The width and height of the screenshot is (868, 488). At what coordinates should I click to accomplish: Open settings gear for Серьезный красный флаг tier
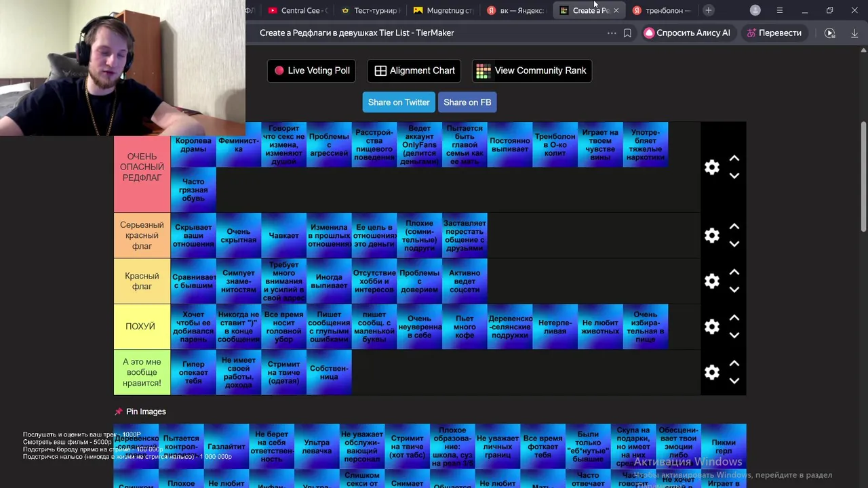(711, 235)
